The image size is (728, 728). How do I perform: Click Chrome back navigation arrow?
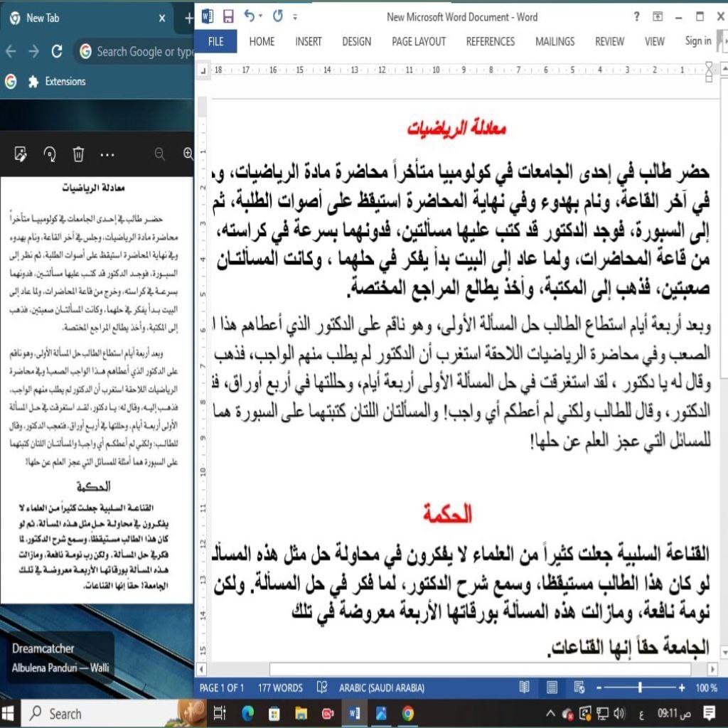(11, 51)
